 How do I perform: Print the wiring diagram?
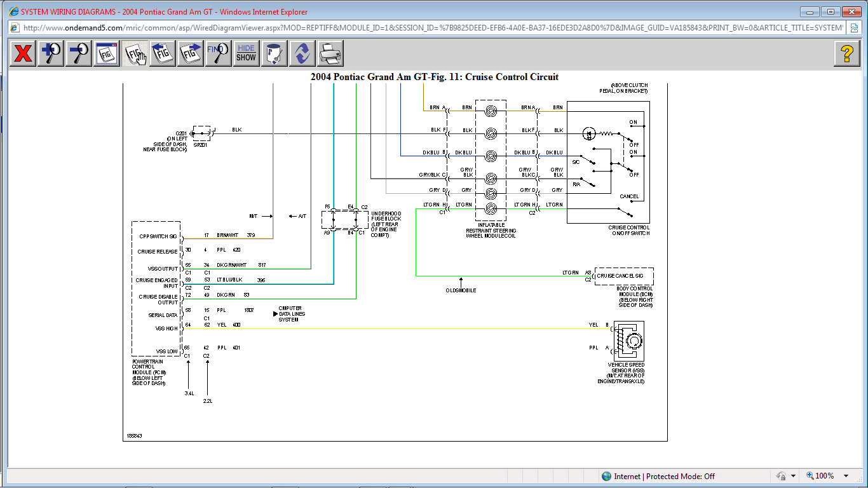coord(330,53)
